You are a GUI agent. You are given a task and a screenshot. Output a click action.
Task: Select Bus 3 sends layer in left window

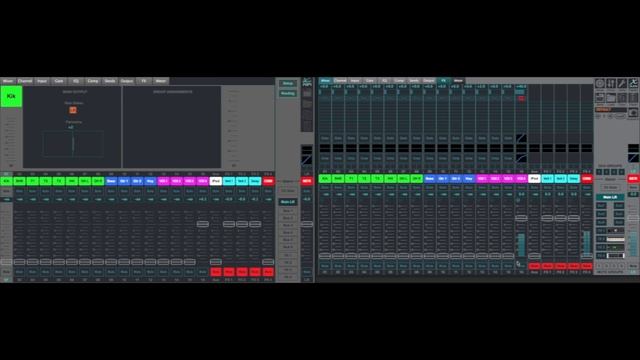[x=288, y=225]
